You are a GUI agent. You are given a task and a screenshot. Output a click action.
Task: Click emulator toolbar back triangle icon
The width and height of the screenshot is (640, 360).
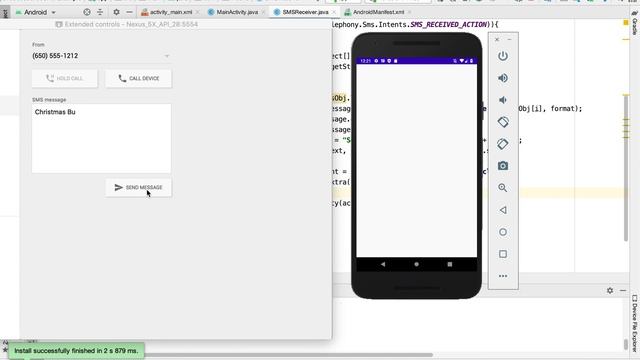coord(503,210)
